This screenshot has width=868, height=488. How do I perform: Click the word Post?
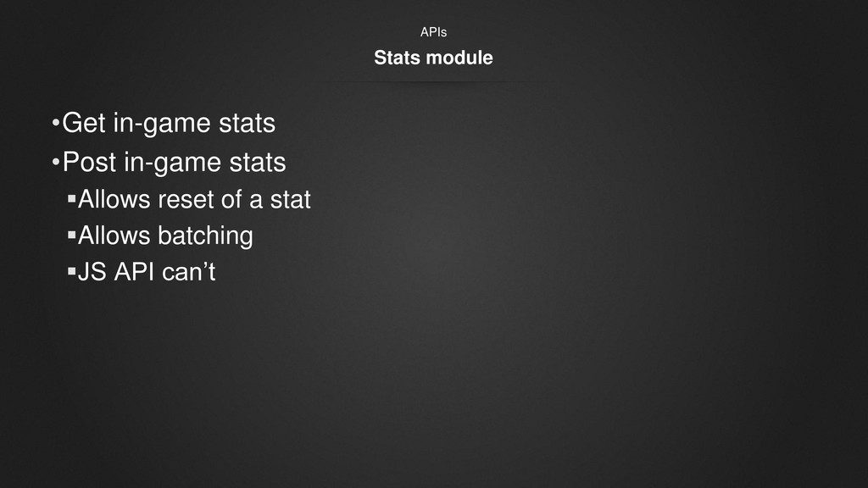[x=89, y=163]
